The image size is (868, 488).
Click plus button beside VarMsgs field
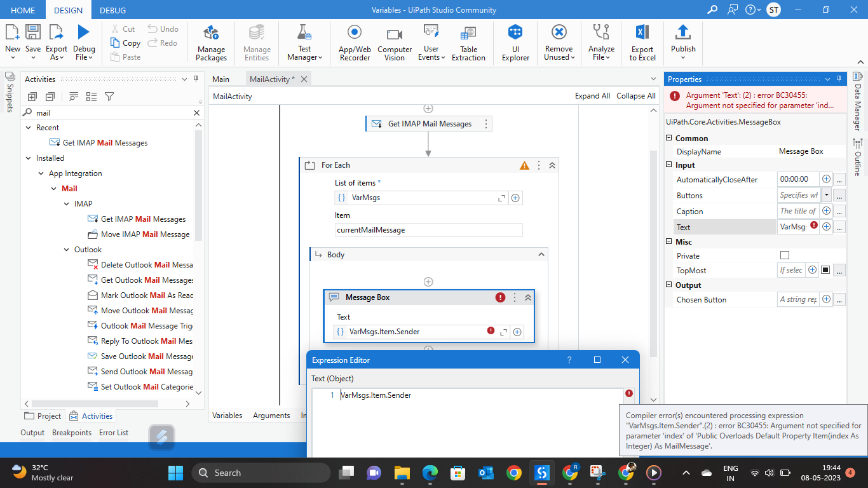(515, 198)
